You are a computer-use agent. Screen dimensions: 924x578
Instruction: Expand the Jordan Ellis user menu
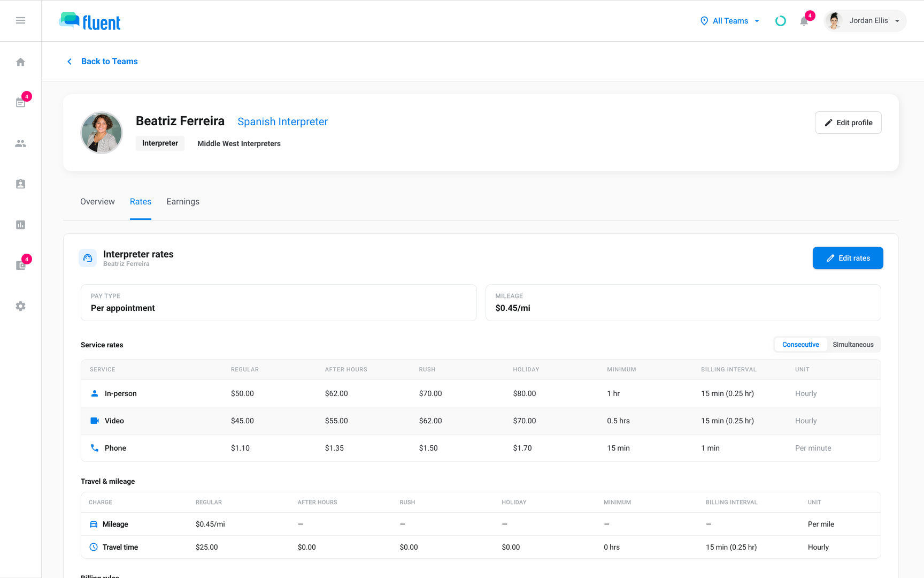865,21
